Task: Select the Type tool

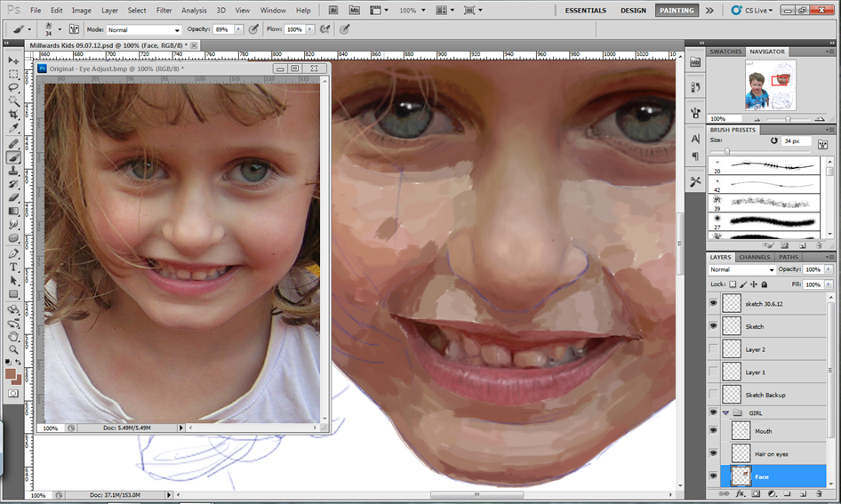Action: 13,268
